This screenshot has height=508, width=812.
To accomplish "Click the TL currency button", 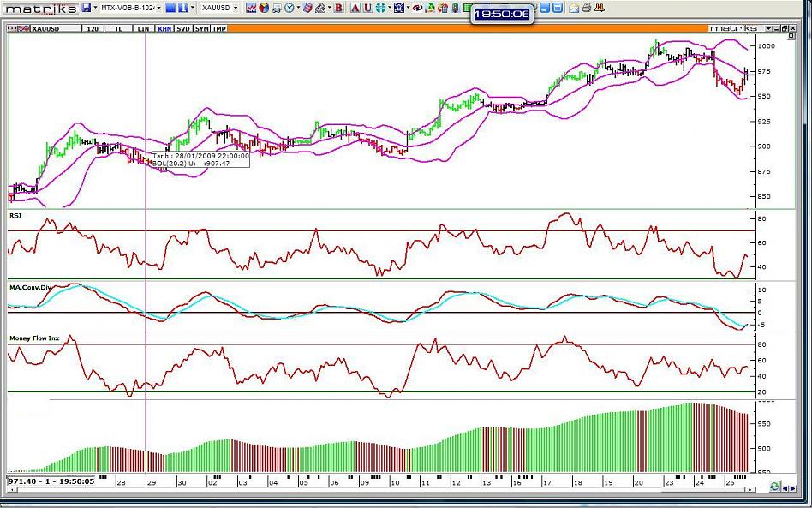I will [119, 28].
